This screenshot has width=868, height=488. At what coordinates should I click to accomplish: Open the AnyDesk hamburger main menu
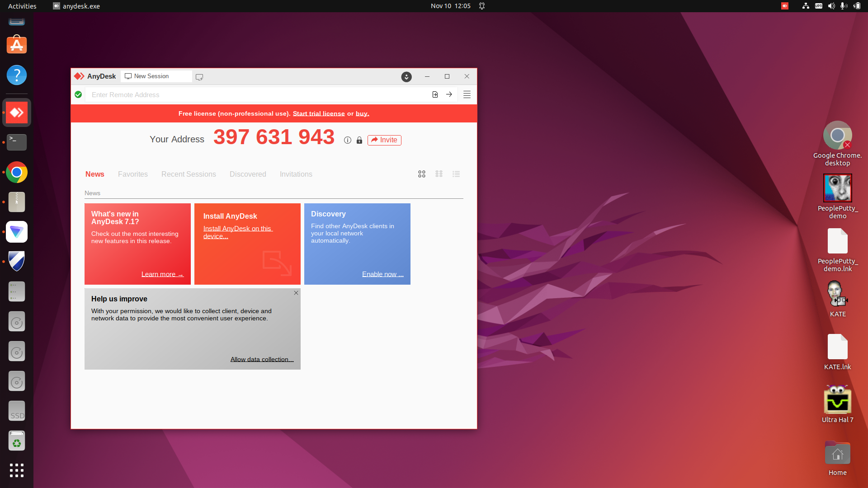(467, 94)
